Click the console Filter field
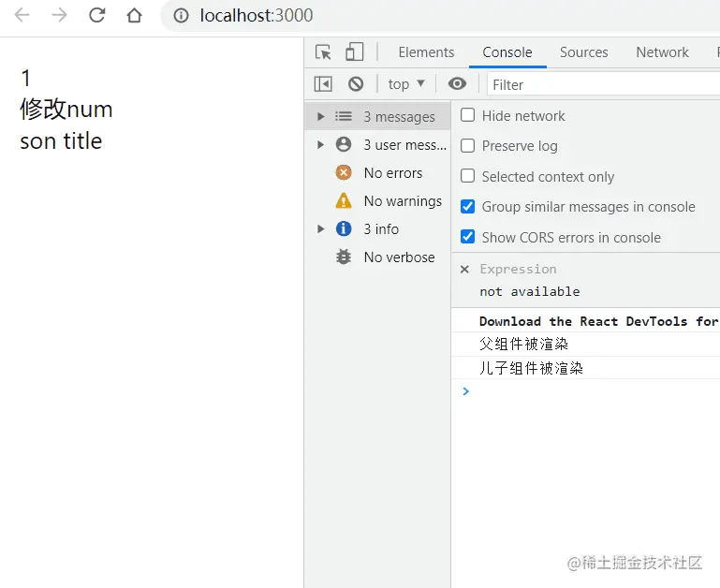The image size is (720, 588). (603, 84)
